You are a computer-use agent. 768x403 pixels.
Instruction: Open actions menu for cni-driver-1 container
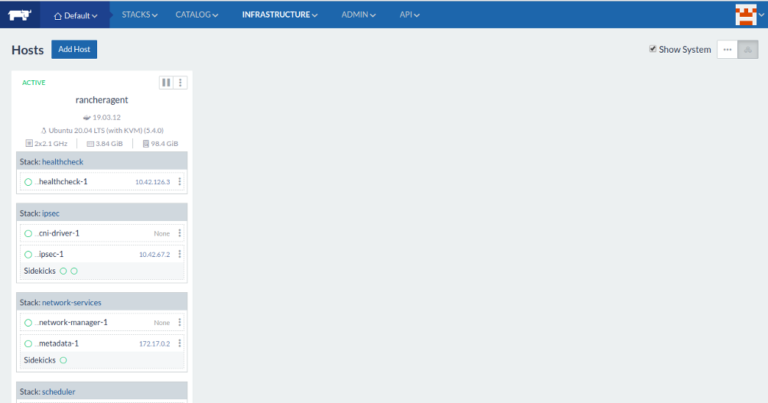click(x=179, y=233)
